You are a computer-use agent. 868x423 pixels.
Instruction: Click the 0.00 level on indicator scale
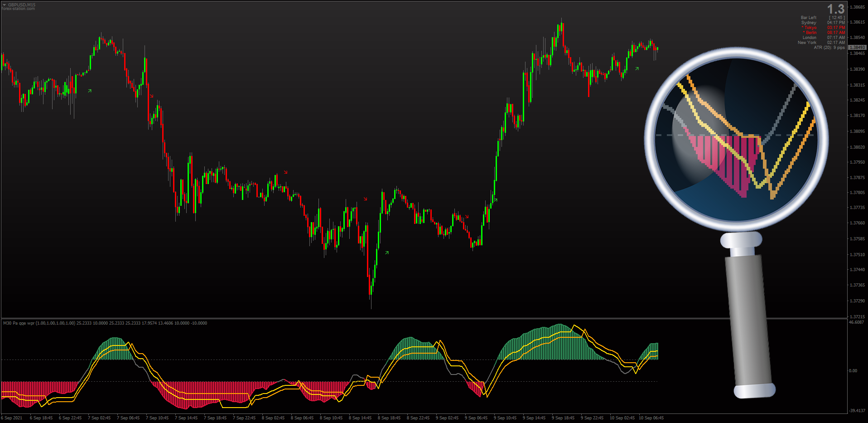point(853,371)
